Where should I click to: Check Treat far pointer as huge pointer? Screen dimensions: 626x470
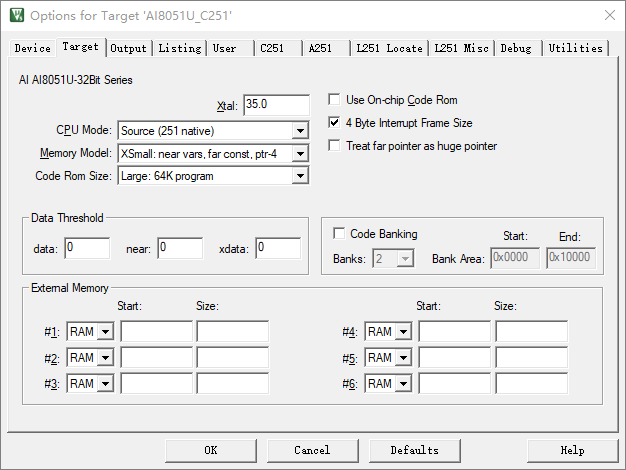tap(334, 145)
